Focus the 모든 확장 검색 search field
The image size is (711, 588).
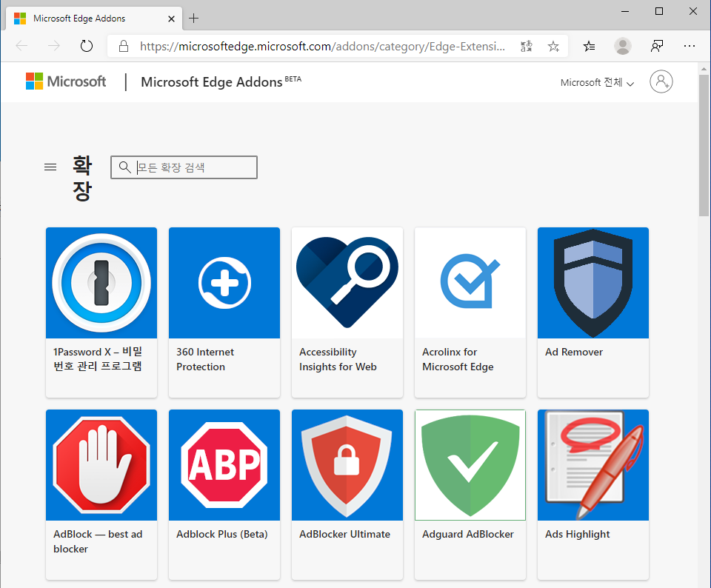tap(184, 167)
